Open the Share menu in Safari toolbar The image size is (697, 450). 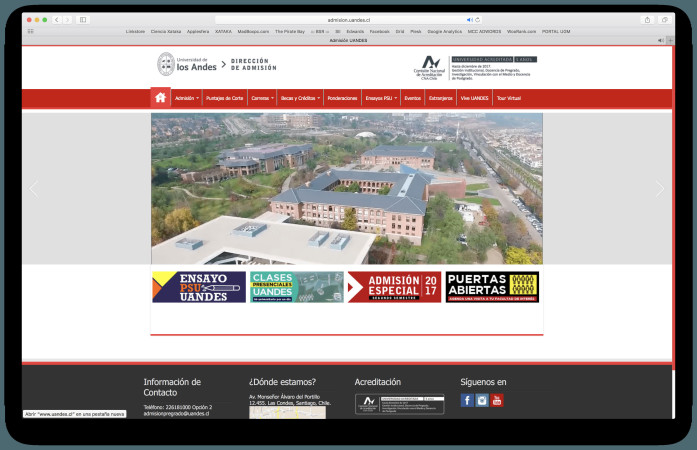click(x=647, y=20)
